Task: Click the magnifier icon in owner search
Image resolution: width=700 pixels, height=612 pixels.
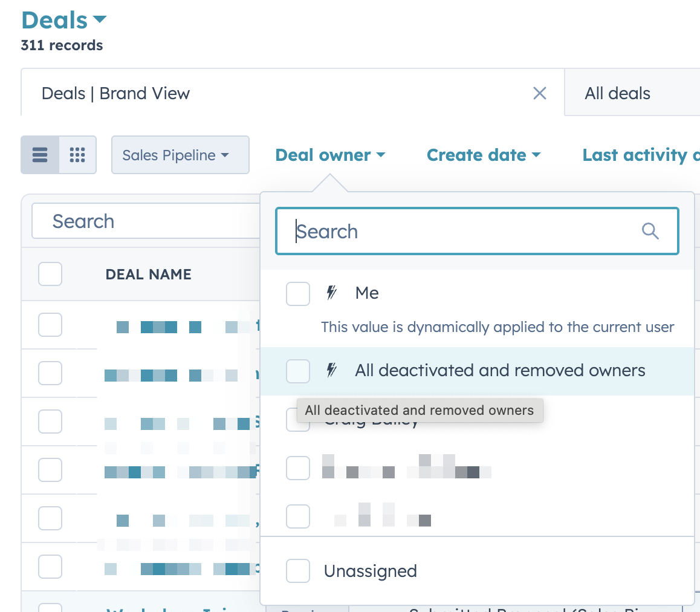Action: point(650,231)
